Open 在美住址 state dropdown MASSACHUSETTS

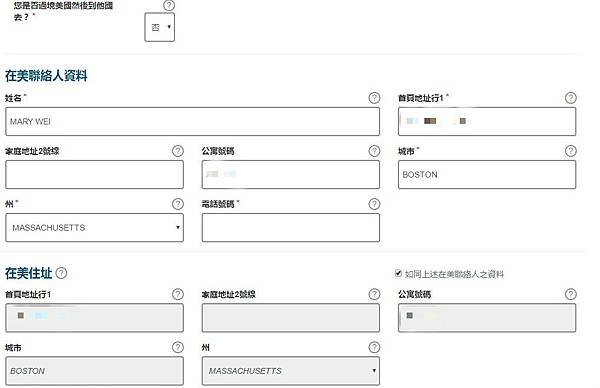pos(291,371)
